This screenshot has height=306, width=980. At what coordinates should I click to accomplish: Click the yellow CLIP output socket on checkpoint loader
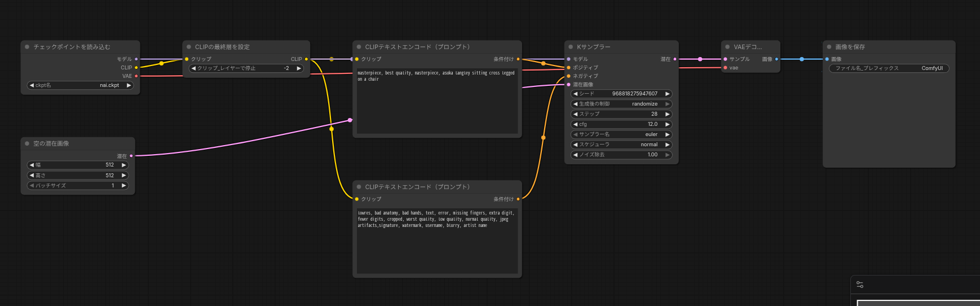136,68
